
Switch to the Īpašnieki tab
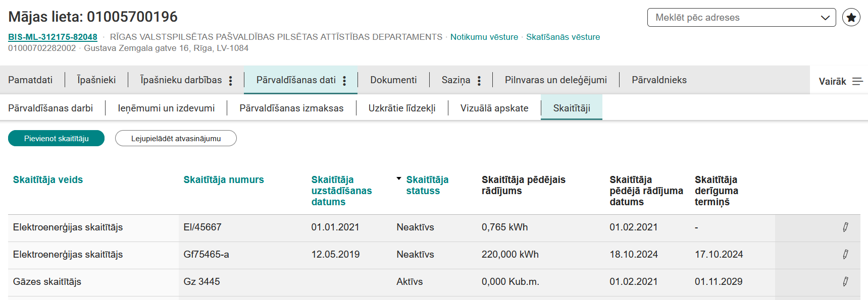(96, 80)
